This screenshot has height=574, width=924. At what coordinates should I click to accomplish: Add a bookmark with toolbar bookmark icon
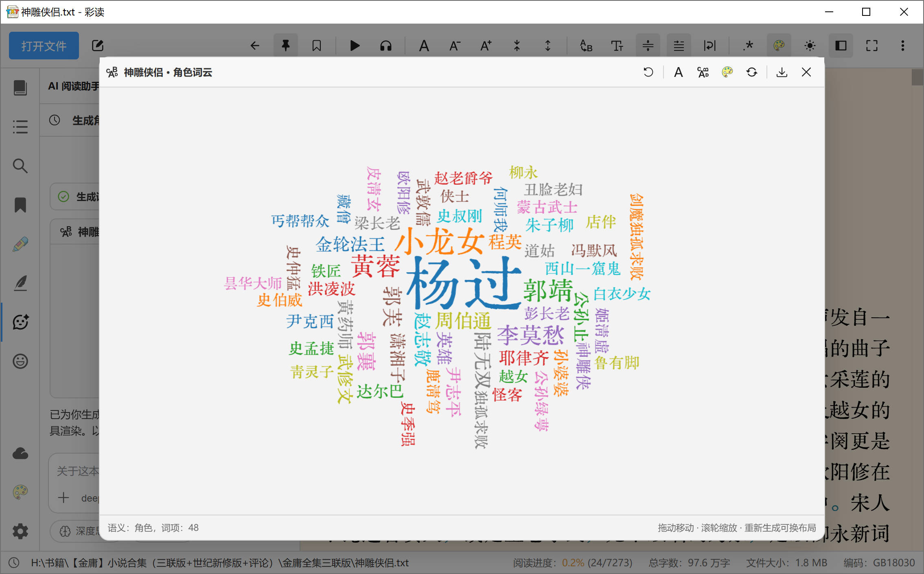point(317,46)
